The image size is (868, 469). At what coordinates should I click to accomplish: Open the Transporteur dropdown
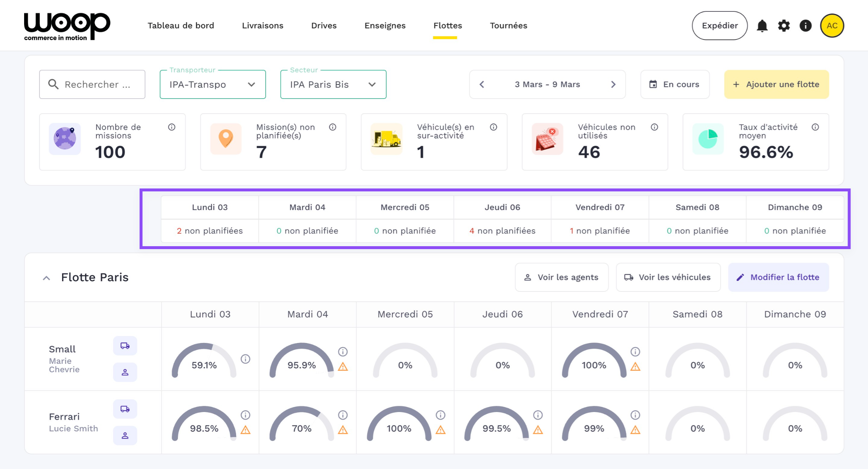pos(213,84)
